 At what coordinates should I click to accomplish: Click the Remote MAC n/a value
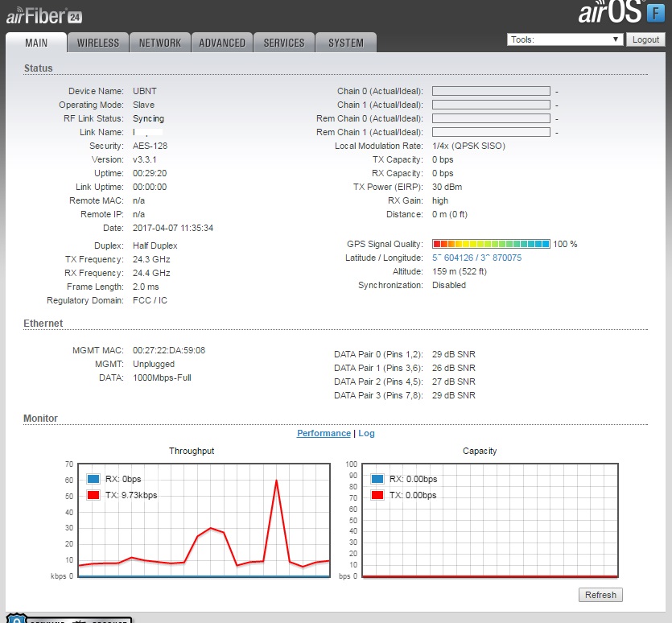(138, 200)
